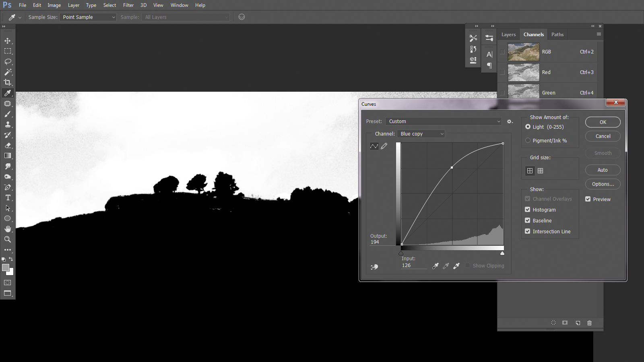Pick the Clone Stamp tool
This screenshot has width=644, height=362.
pyautogui.click(x=8, y=124)
